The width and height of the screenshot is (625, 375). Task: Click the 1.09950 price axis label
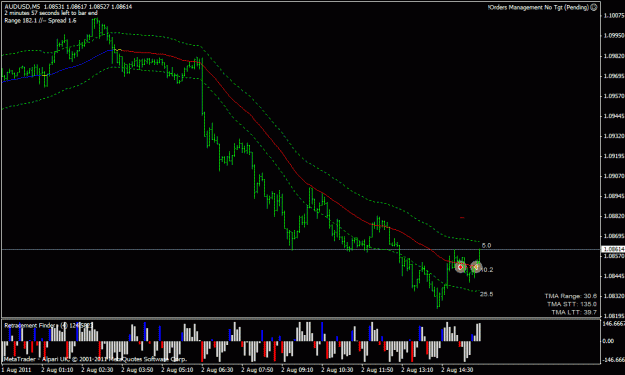coord(614,35)
